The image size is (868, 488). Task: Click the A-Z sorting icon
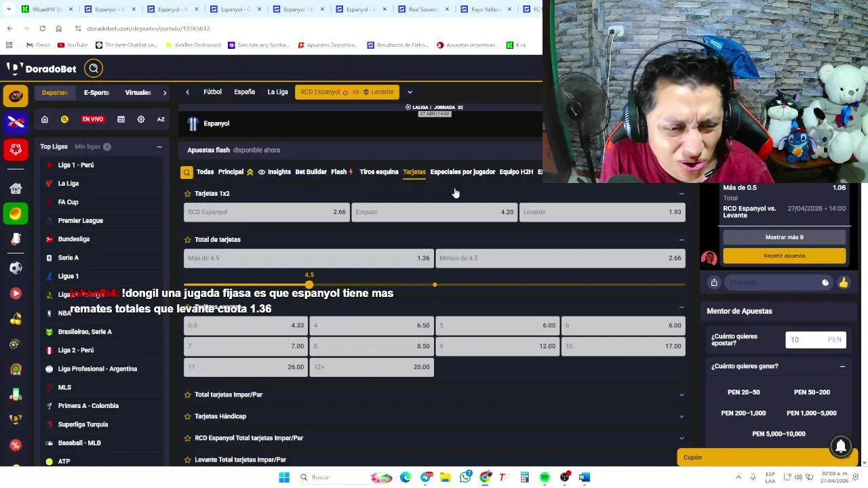[x=161, y=119]
